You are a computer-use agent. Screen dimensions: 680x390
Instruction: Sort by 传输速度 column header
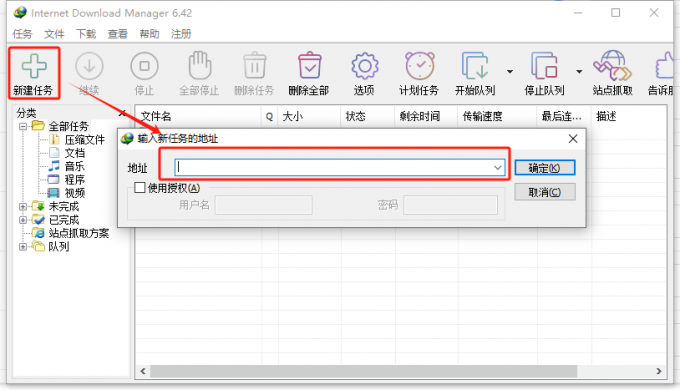pos(497,116)
